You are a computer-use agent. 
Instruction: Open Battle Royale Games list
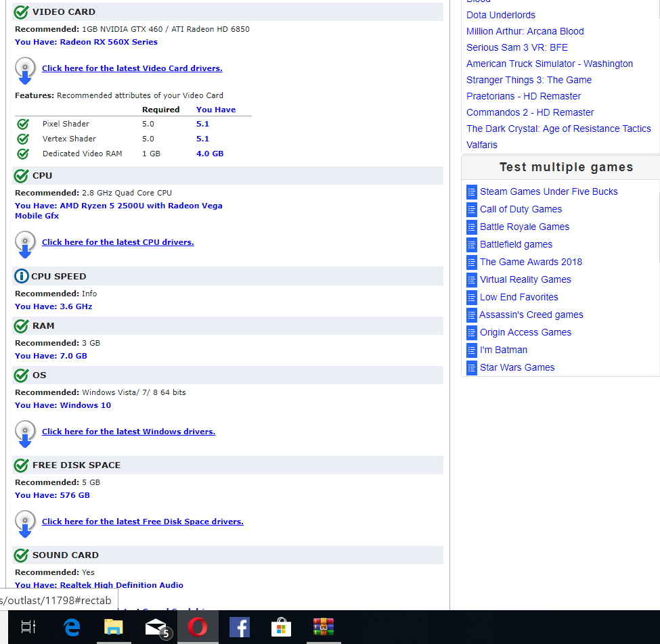click(525, 227)
